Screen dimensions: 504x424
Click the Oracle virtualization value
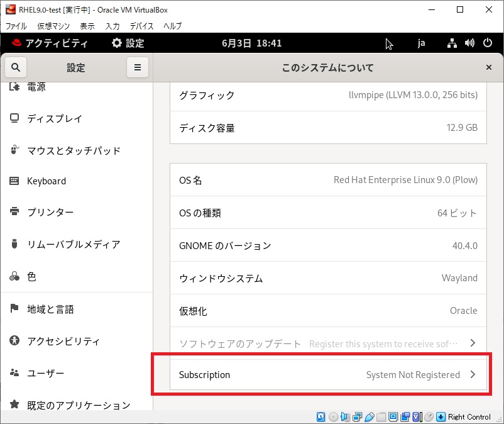point(464,310)
